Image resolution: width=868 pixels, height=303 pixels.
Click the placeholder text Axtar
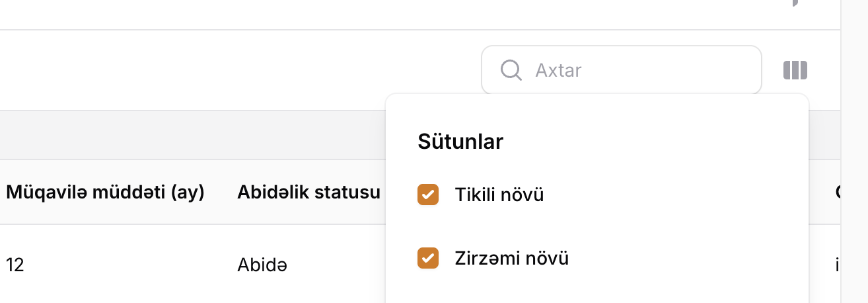click(558, 70)
